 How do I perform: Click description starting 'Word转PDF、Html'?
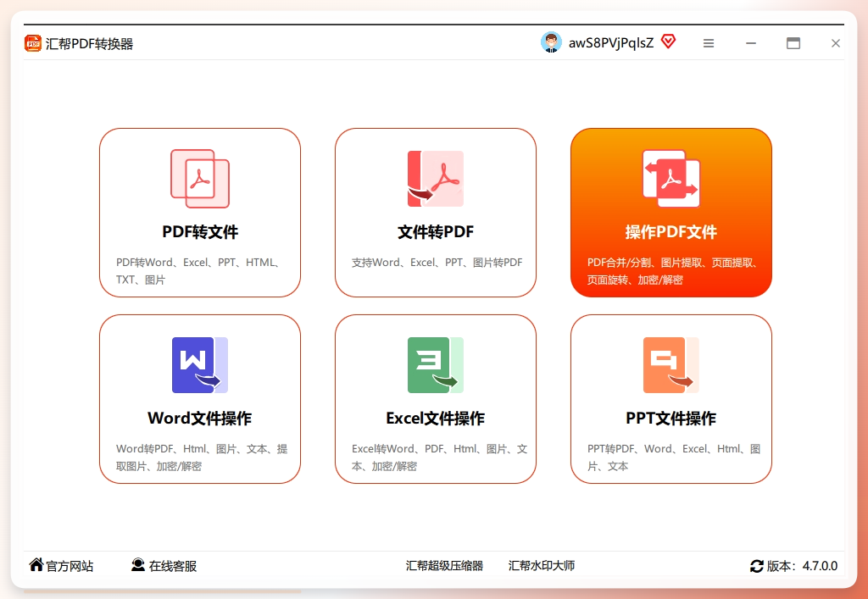202,458
